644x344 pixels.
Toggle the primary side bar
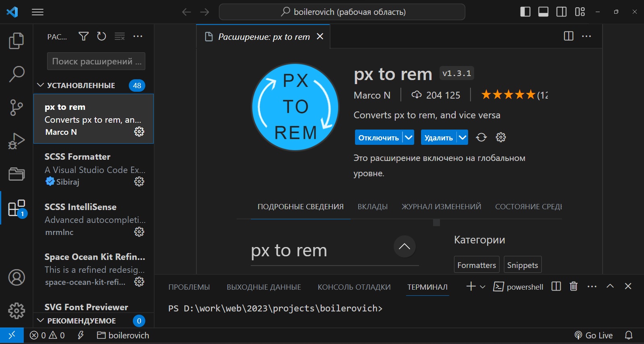[x=525, y=12]
